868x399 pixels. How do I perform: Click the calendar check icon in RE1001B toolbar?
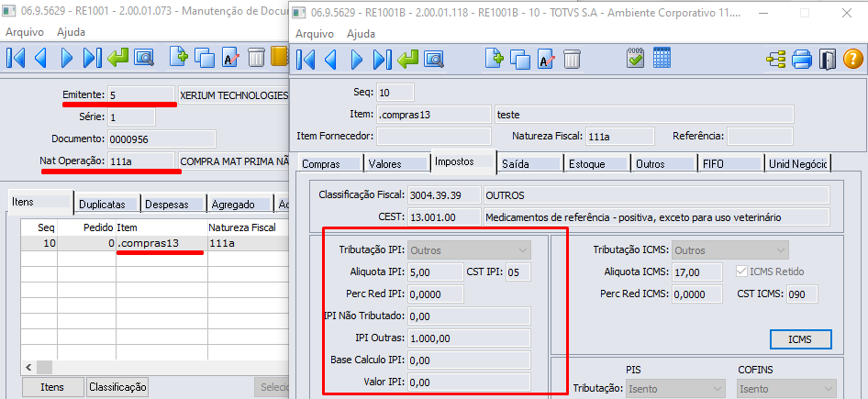tap(636, 58)
